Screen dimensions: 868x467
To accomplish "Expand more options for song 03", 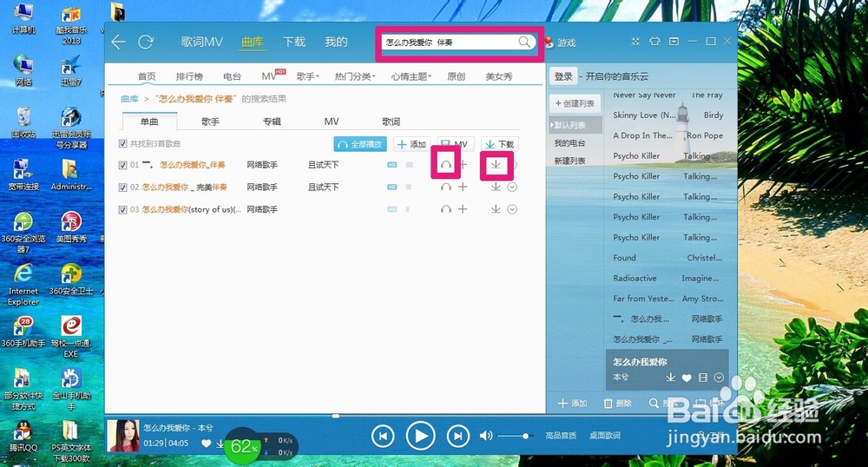I will [x=512, y=209].
